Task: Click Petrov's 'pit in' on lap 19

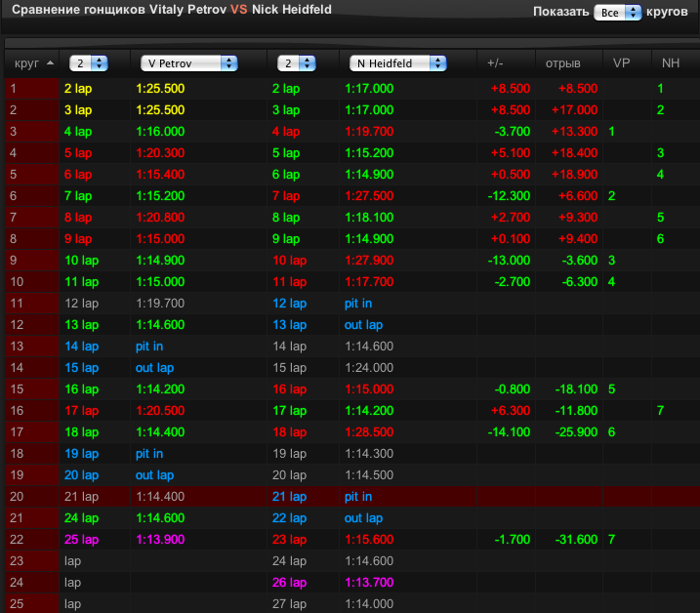Action: [149, 454]
